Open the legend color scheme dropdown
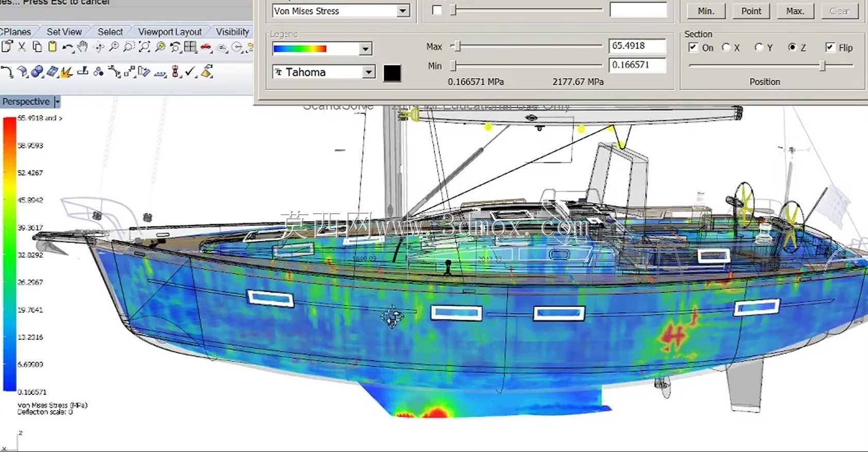The image size is (868, 452). 365,49
